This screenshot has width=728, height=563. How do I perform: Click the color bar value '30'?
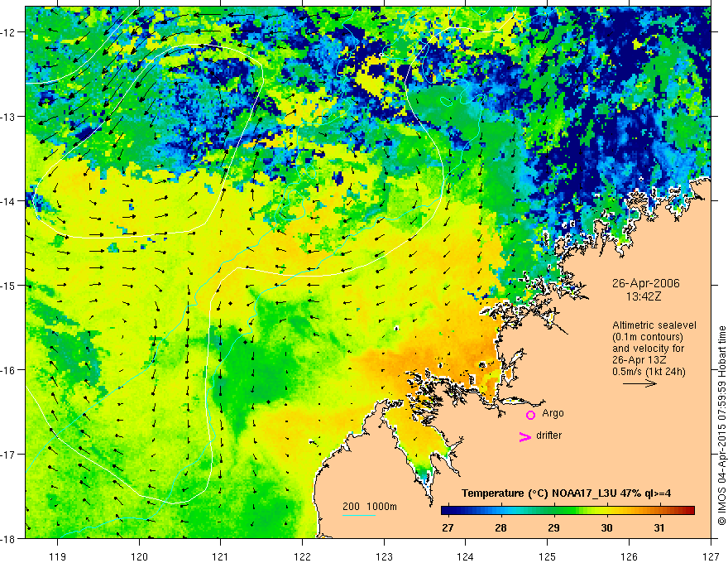click(x=606, y=527)
